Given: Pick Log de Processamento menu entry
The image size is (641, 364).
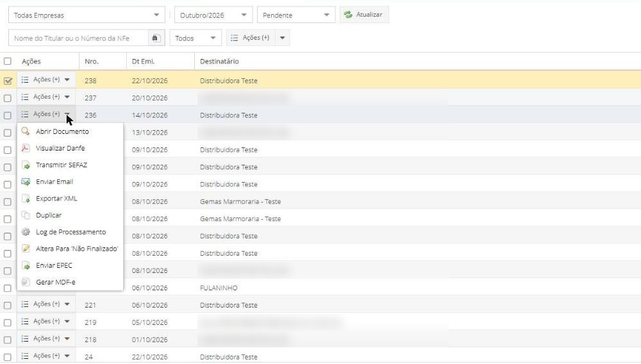Looking at the screenshot, I should tap(70, 231).
